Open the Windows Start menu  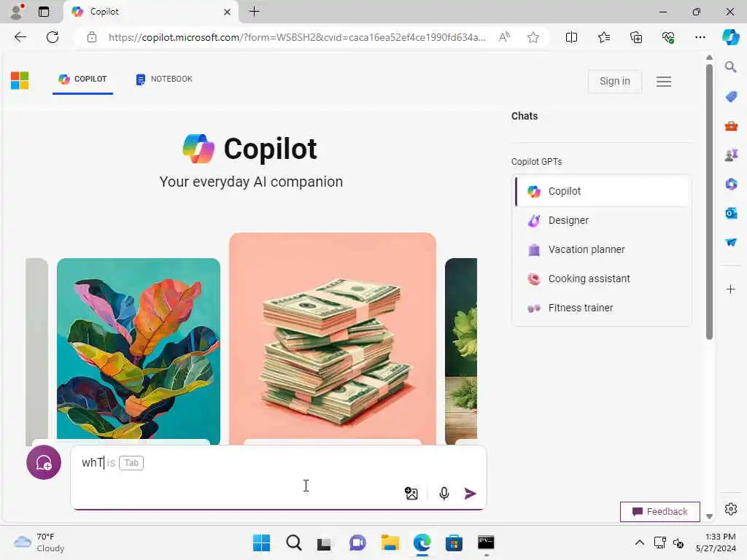(261, 542)
